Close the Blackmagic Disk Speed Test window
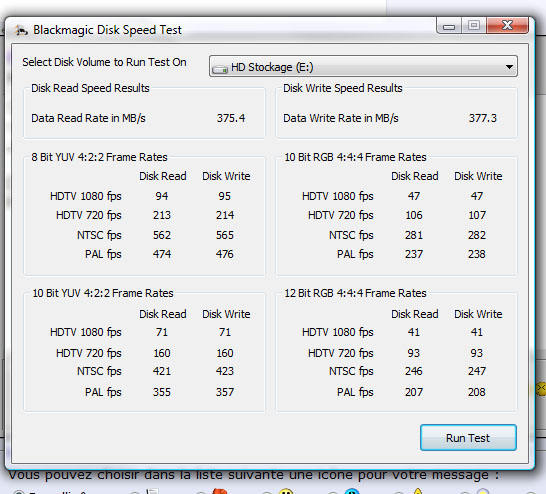Image resolution: width=546 pixels, height=494 pixels. point(507,25)
